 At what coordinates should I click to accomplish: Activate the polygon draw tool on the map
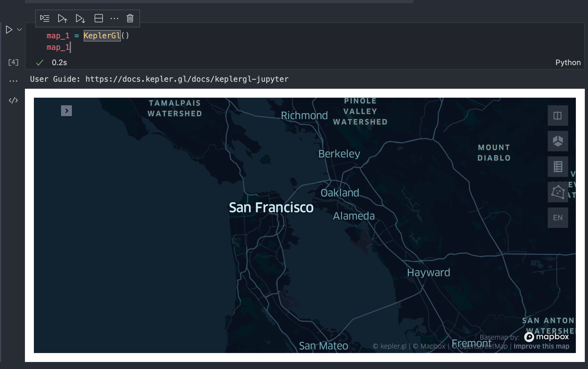click(x=558, y=192)
